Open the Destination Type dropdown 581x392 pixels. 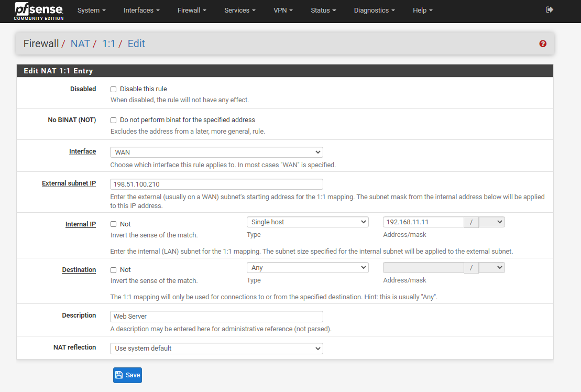[x=308, y=267]
